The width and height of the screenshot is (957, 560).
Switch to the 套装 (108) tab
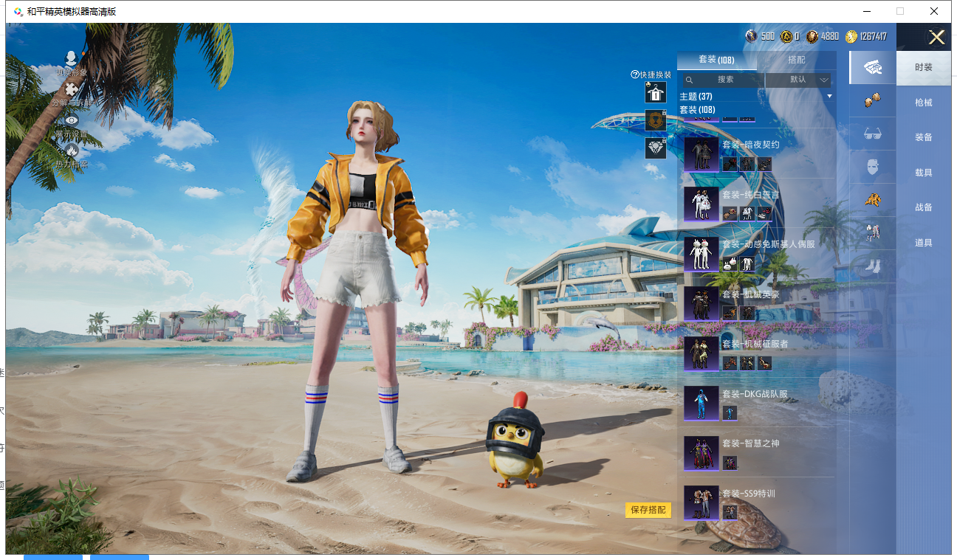point(716,60)
